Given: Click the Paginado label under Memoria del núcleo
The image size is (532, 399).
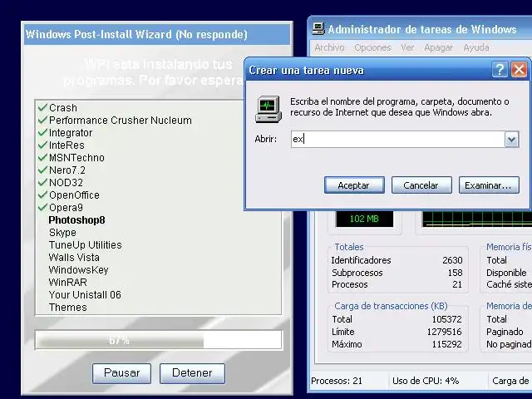Looking at the screenshot, I should pos(505,332).
